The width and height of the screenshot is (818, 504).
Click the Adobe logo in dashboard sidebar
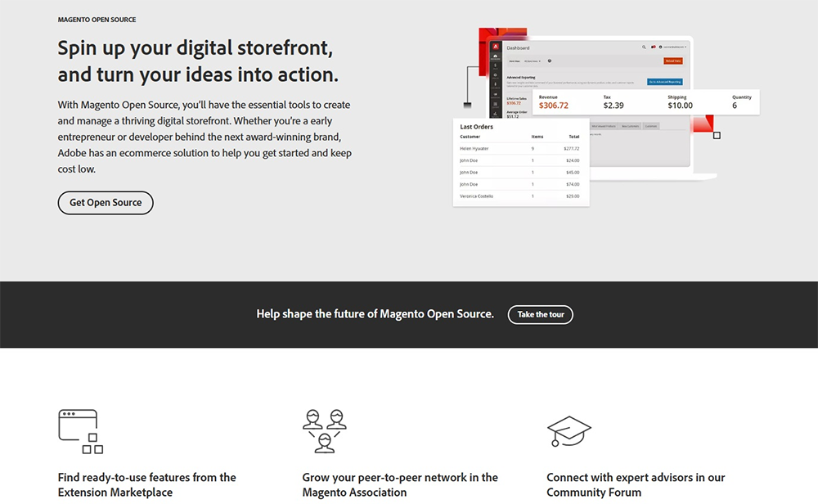[495, 47]
